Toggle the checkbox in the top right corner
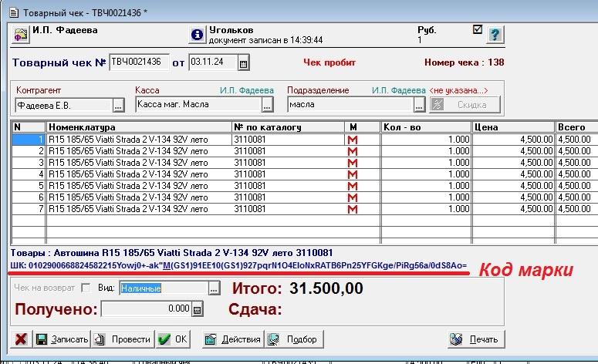 coord(477,29)
